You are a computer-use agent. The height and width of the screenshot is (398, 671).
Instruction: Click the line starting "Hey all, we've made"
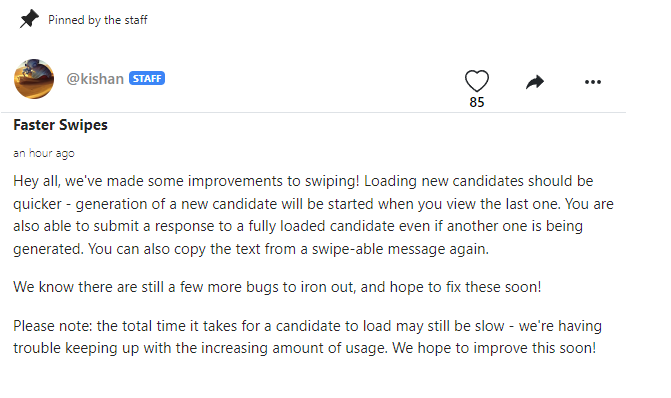[303, 181]
